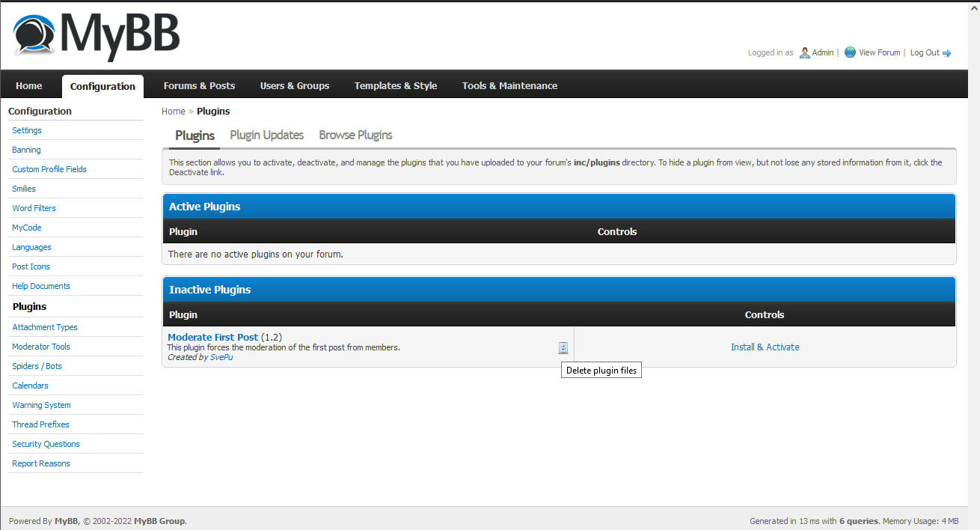Screen dimensions: 980x530
Task: Click Install & Activate link
Action: (x=765, y=347)
